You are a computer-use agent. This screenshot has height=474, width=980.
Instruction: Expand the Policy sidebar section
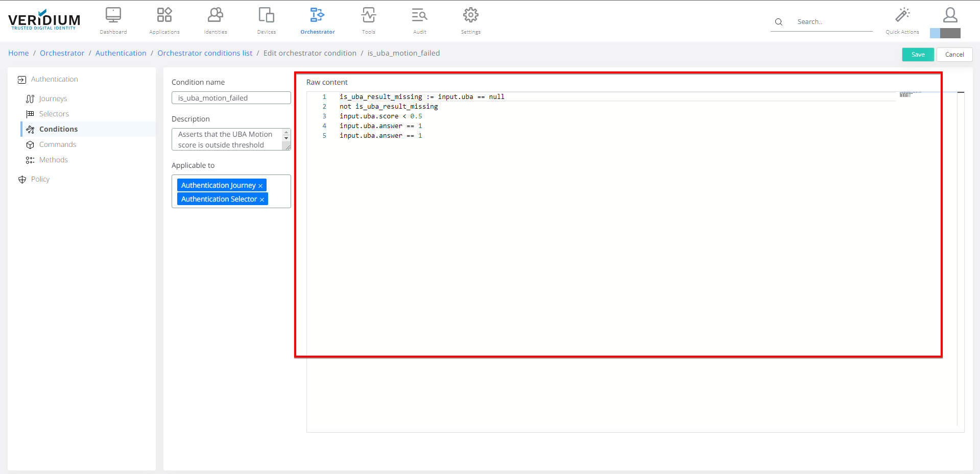tap(40, 180)
